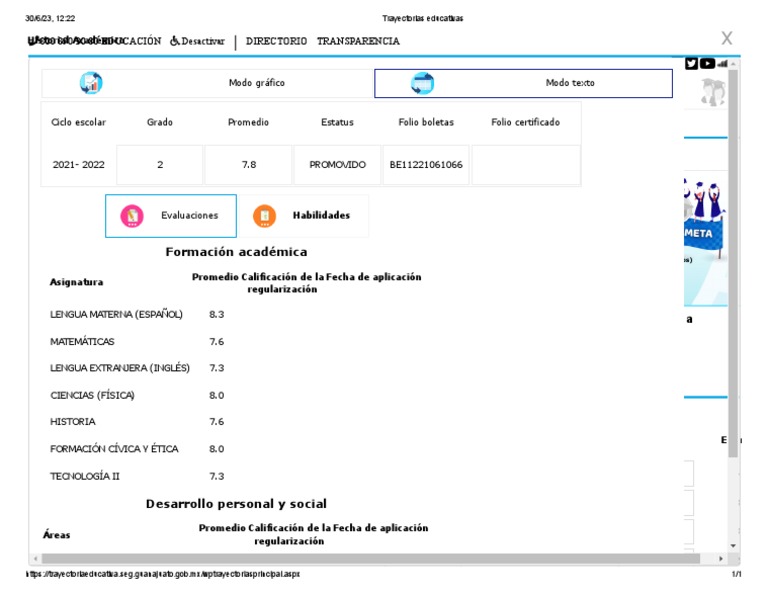The height and width of the screenshot is (594, 768).
Task: Click the Formación académica heading
Action: tap(236, 252)
